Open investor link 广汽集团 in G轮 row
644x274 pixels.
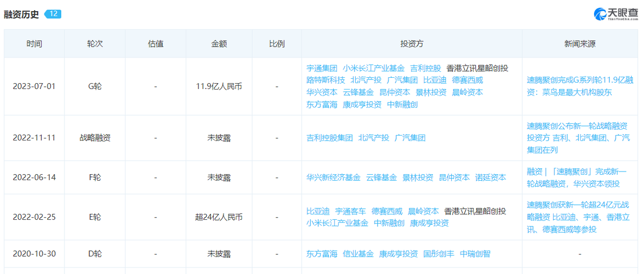point(402,80)
